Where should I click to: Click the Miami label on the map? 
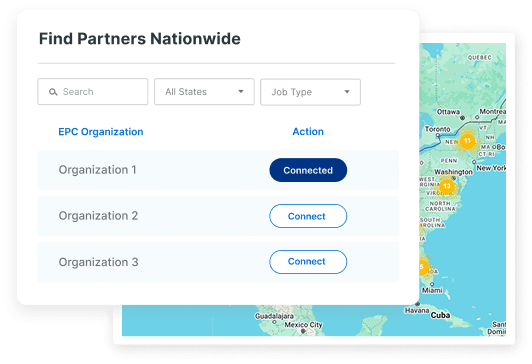pos(432,290)
